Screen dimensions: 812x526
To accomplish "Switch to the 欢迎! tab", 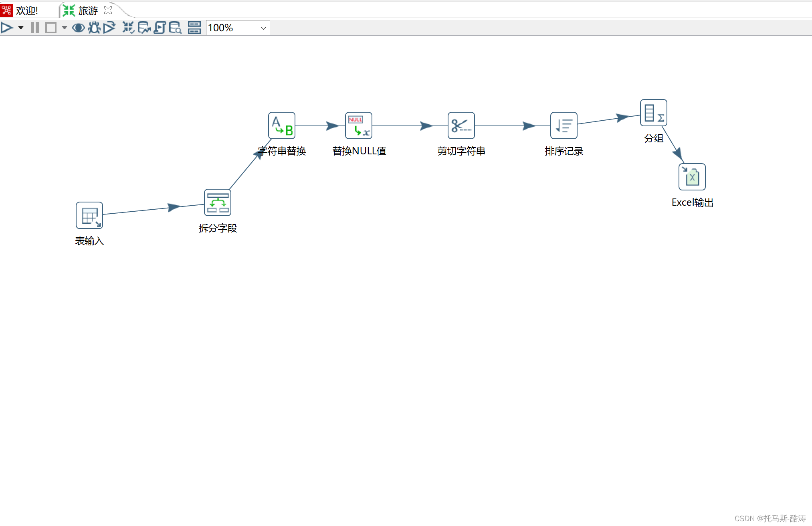I will pos(26,10).
